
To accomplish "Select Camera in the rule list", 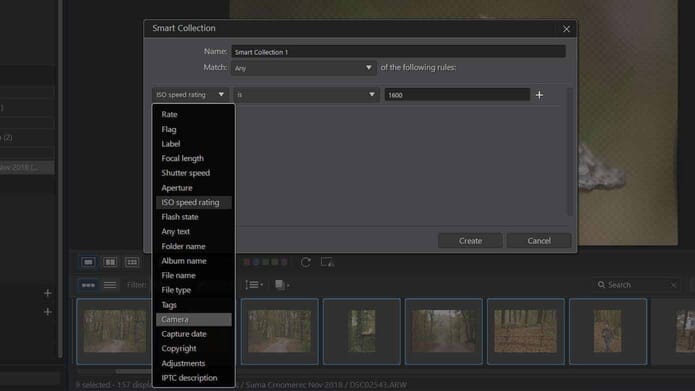I will pyautogui.click(x=193, y=319).
